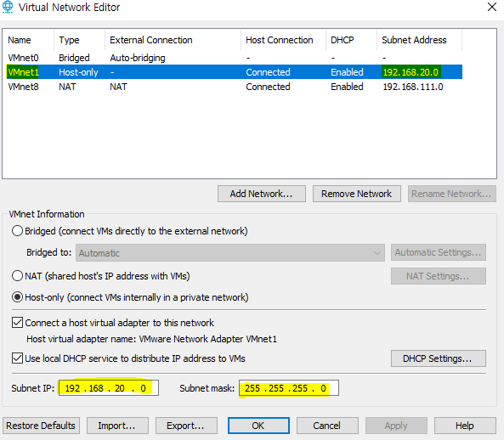The width and height of the screenshot is (504, 440).
Task: Click the 192.168.20.0 subnet address cell
Action: coord(411,72)
